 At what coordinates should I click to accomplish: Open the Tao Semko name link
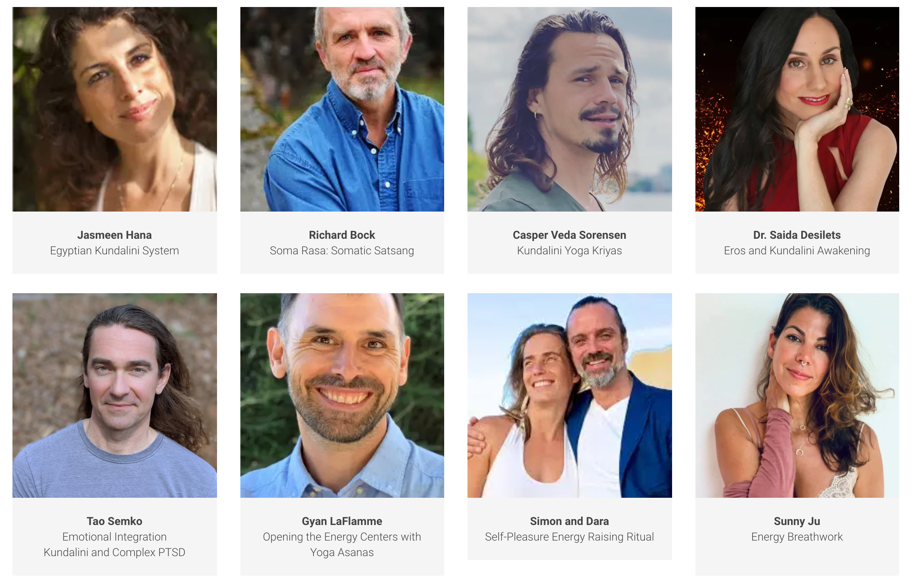pos(114,521)
